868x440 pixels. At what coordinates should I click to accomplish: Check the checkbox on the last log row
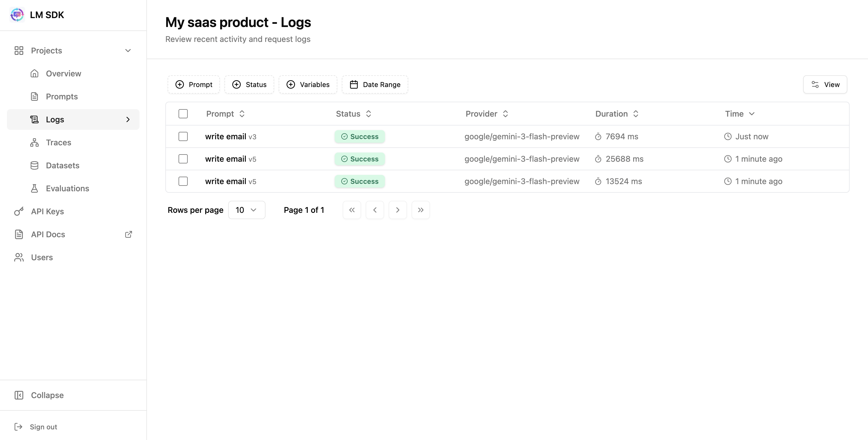pos(183,181)
